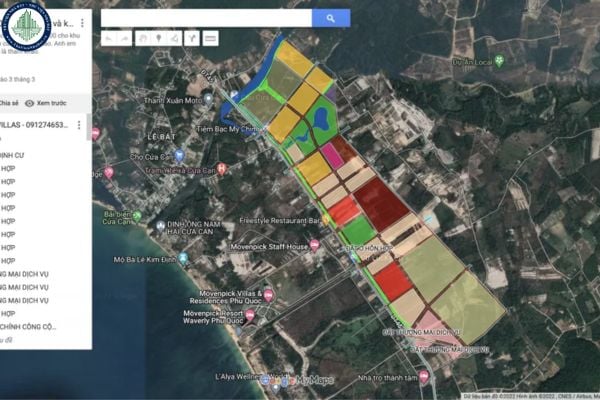Click the Xem trước preview eye button
The height and width of the screenshot is (400, 600).
(46, 103)
